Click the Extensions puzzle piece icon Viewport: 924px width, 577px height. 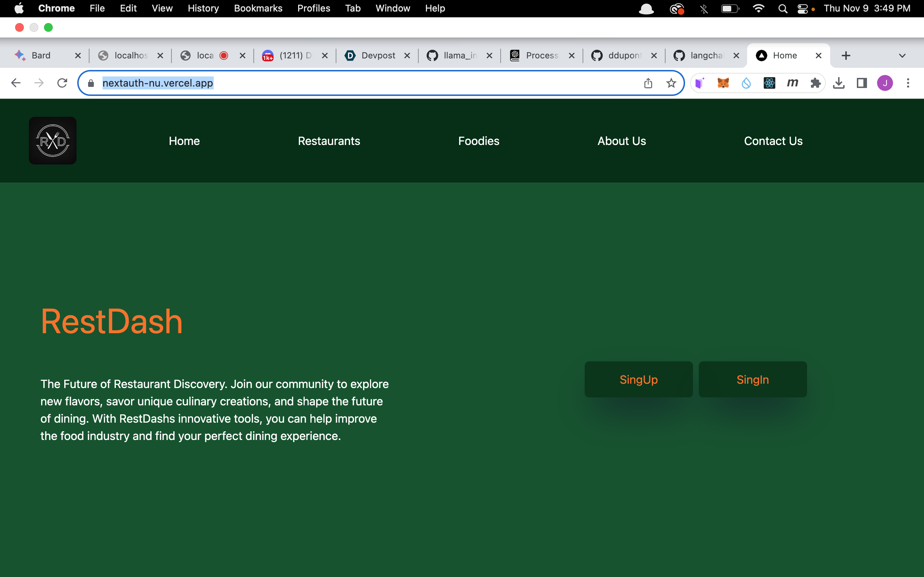tap(815, 83)
